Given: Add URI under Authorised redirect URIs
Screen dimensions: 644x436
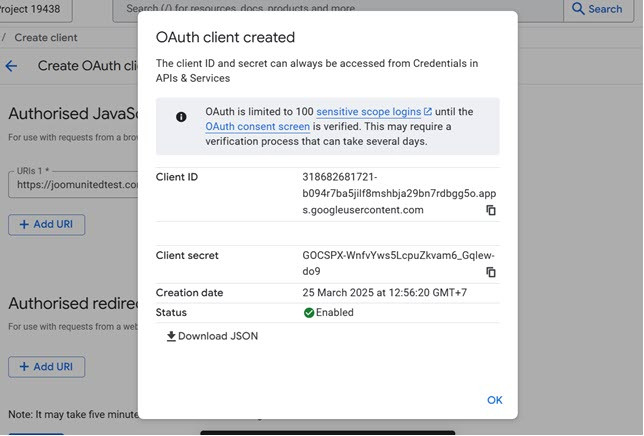Looking at the screenshot, I should coord(46,367).
